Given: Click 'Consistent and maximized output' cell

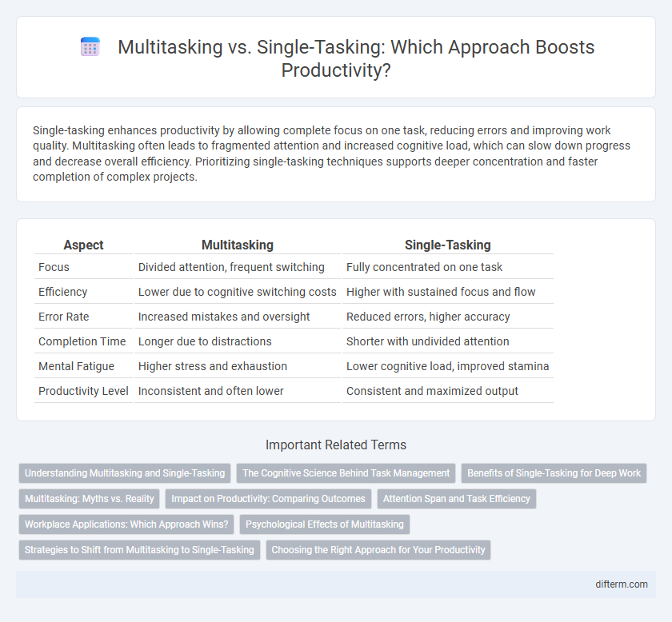Looking at the screenshot, I should point(448,391).
